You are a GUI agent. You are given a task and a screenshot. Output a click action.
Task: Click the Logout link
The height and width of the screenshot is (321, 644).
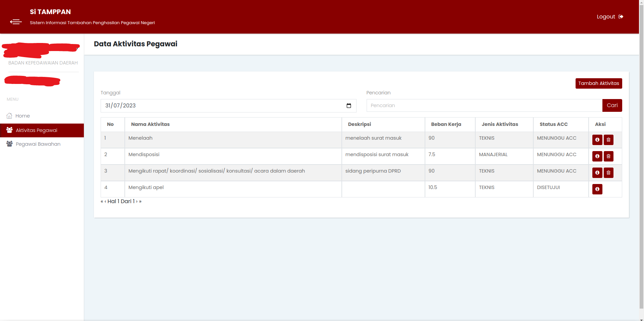click(610, 17)
